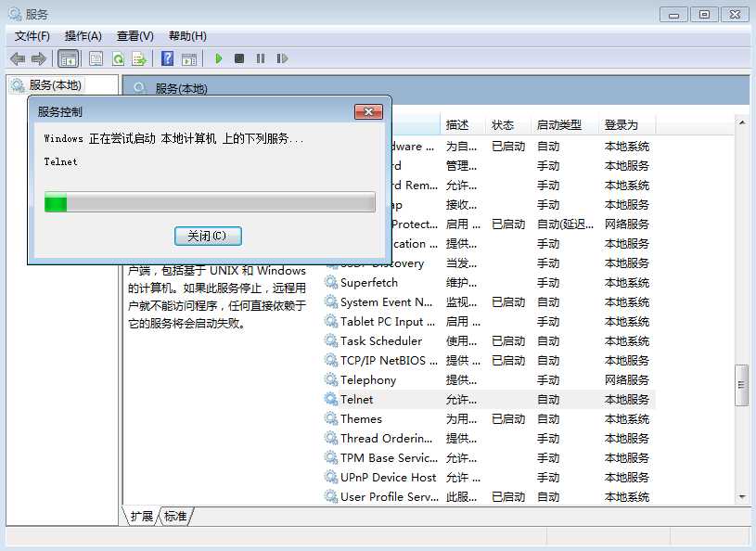Switch to the 扩展 tab
This screenshot has height=551, width=756.
(141, 517)
